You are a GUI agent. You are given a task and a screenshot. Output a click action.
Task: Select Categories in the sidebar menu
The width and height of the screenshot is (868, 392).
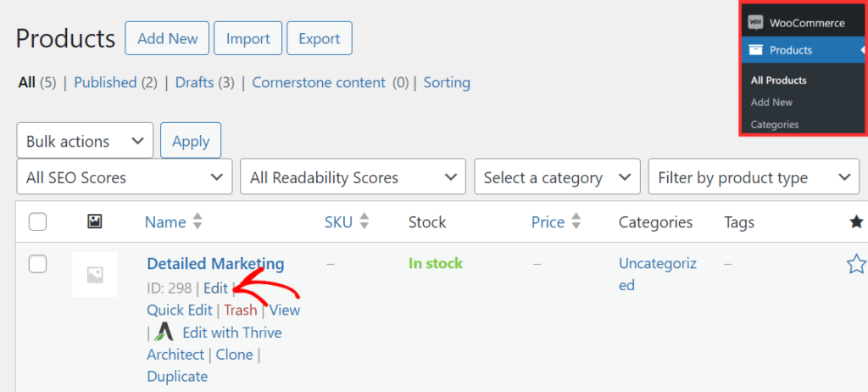coord(775,125)
